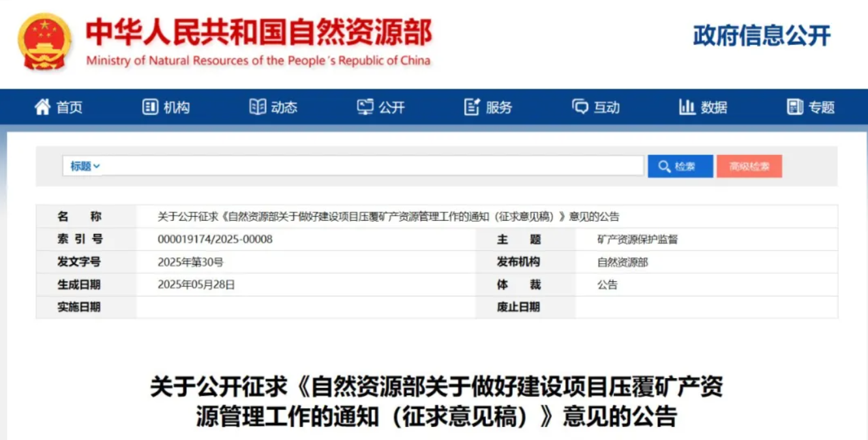The image size is (868, 440).
Task: Open the 互动 navigation item
Action: [x=595, y=107]
